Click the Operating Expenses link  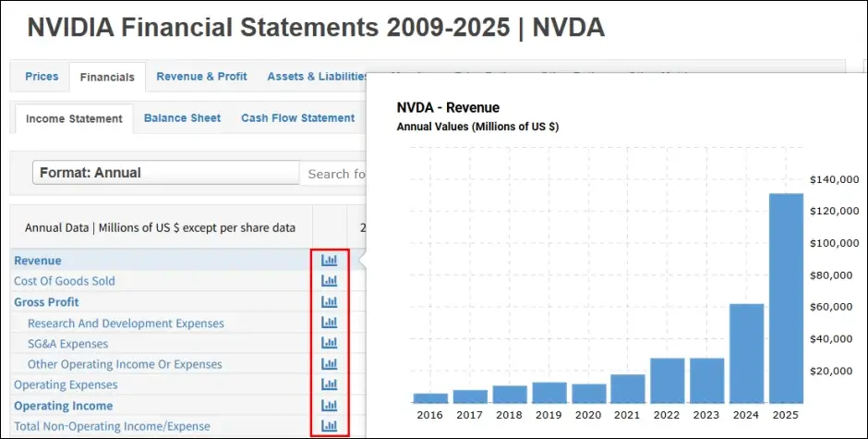(x=66, y=384)
